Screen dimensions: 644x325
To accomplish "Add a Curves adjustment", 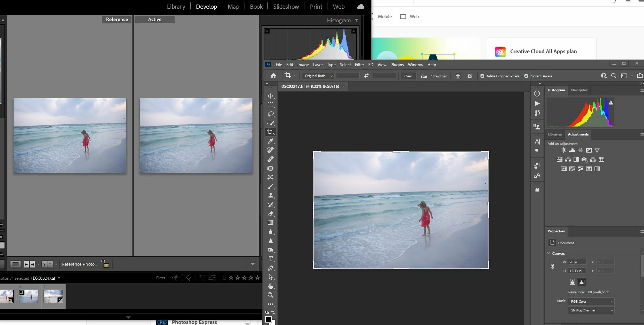I will point(581,150).
